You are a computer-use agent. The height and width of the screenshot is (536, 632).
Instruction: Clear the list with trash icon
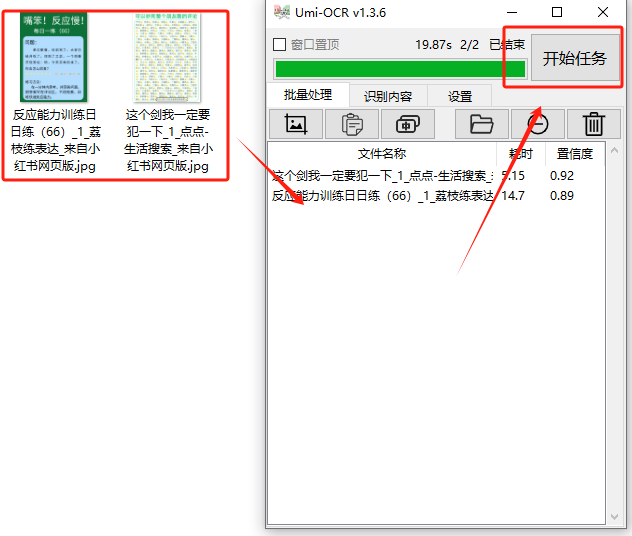tap(594, 124)
